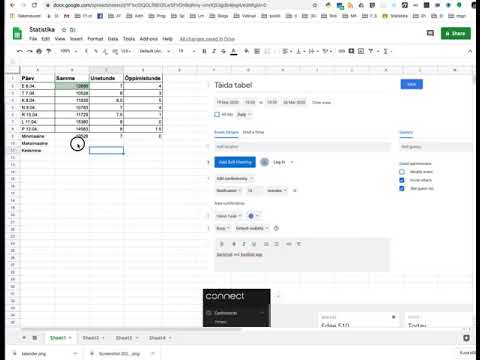Reload the page in the browser
Screen dimensions: 480x360
tap(35, 5)
